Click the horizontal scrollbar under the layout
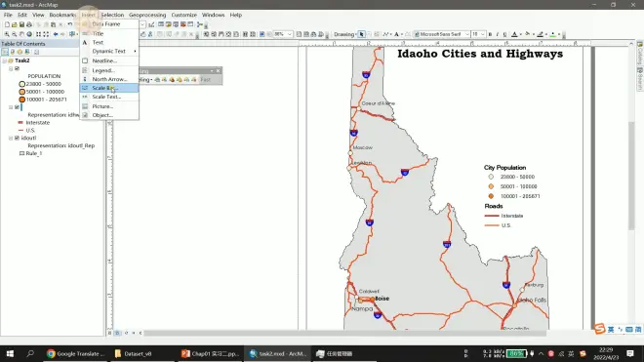Image resolution: width=644 pixels, height=362 pixels. [345, 333]
